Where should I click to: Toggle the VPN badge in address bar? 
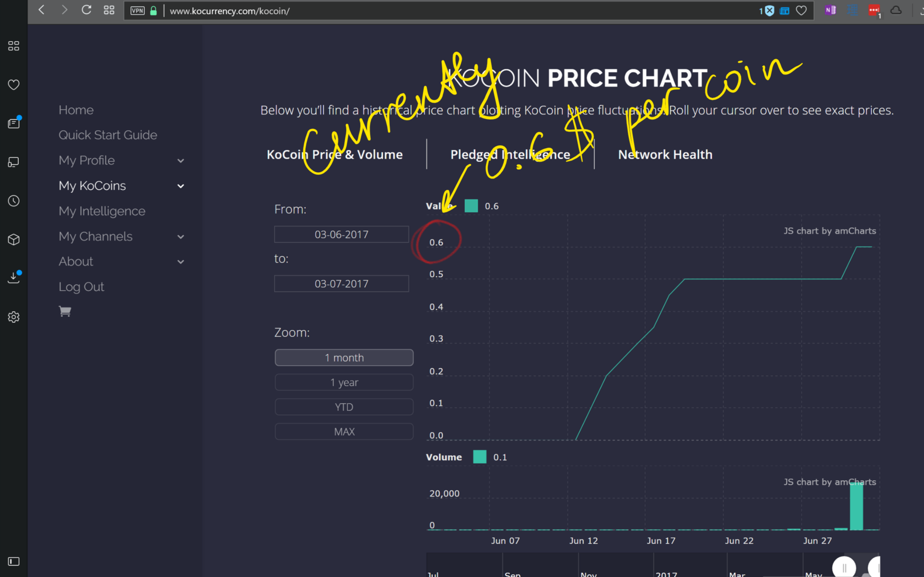pos(137,11)
